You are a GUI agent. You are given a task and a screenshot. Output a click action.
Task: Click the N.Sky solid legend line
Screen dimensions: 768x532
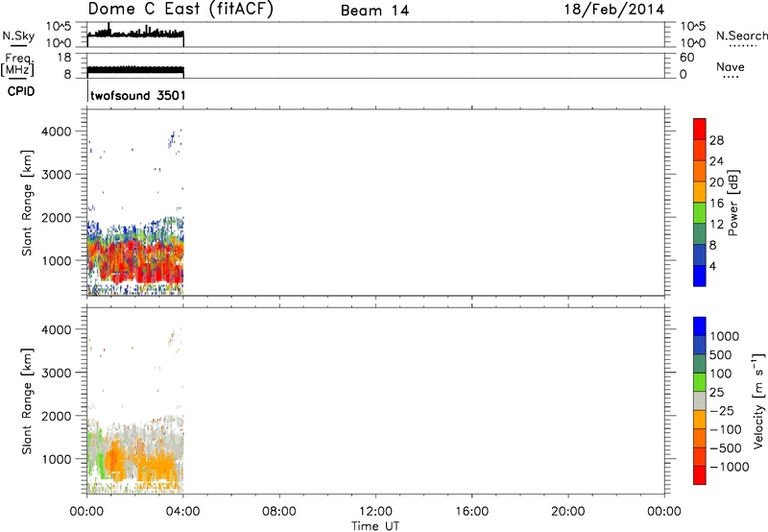pos(18,46)
